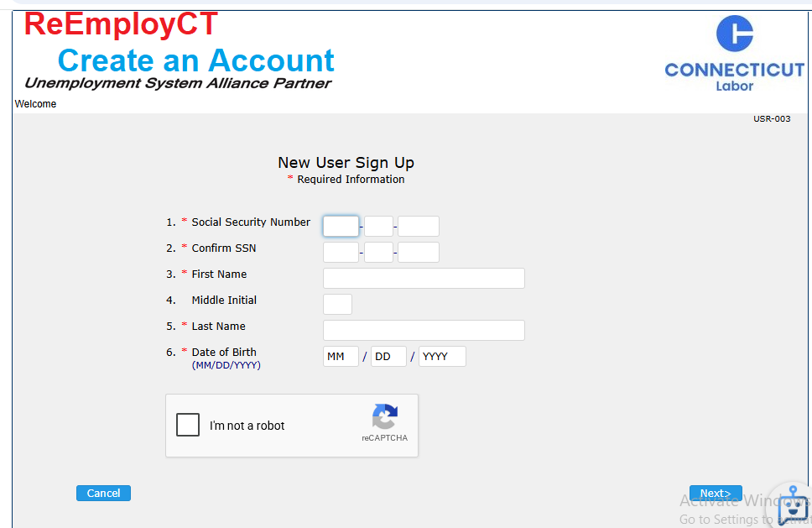Click the Middle Initial input field

(x=338, y=304)
